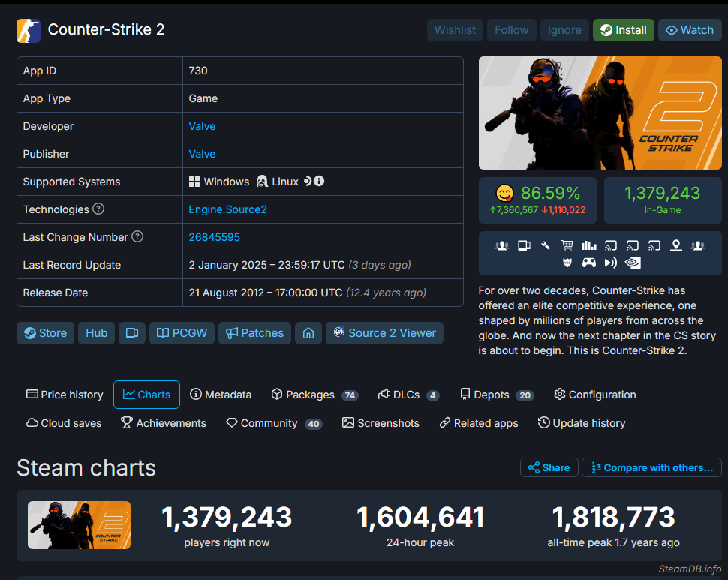Click the large Counter-Strike 2 header image
This screenshot has width=728, height=580.
(x=600, y=113)
